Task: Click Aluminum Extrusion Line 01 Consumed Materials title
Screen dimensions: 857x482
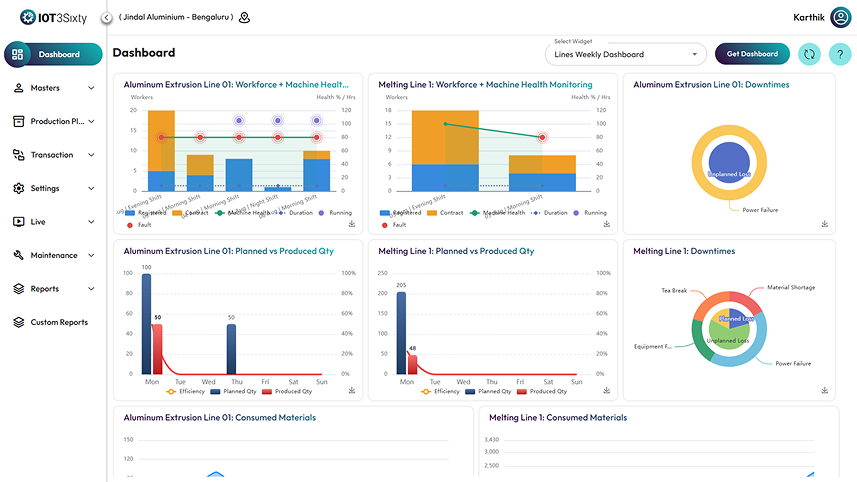Action: (x=220, y=418)
